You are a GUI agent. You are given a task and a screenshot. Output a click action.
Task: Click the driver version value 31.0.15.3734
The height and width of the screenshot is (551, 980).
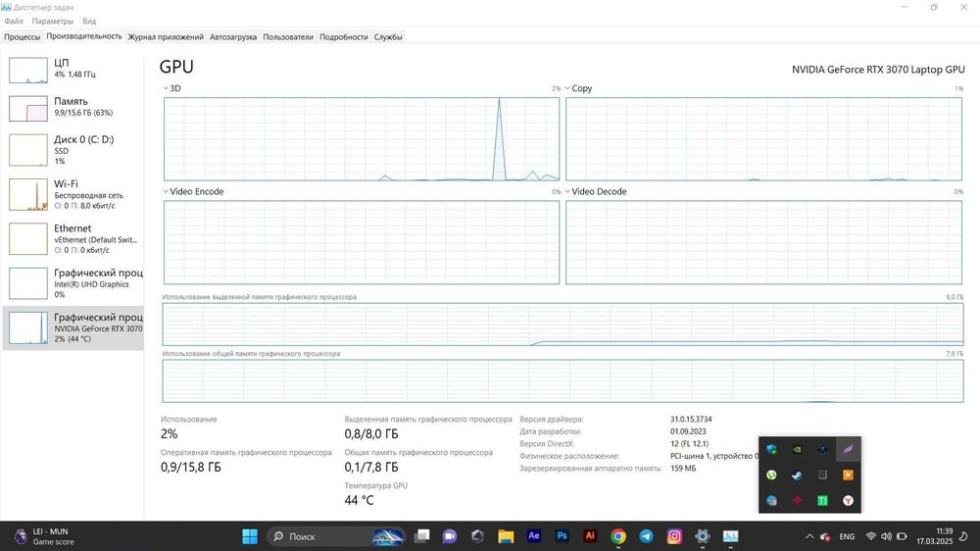691,419
